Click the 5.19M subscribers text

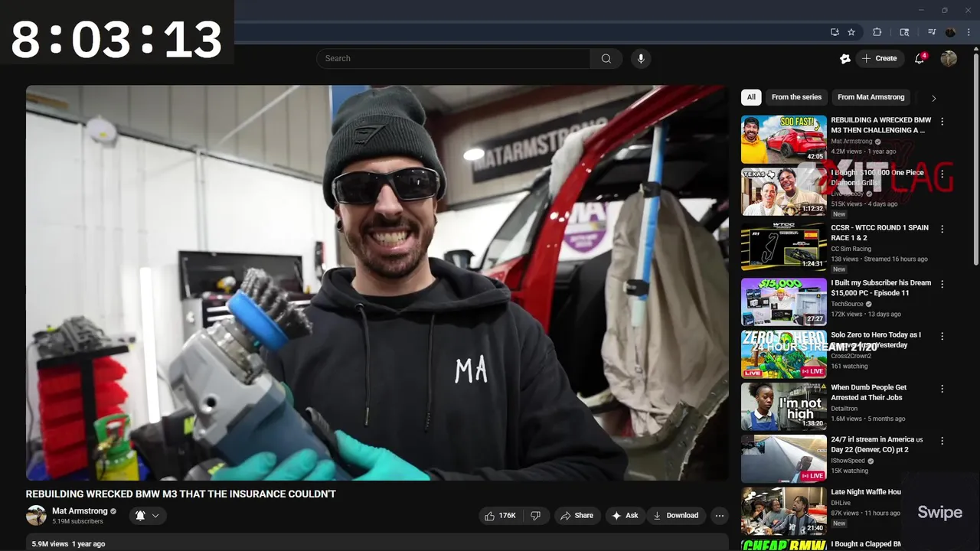click(x=77, y=522)
